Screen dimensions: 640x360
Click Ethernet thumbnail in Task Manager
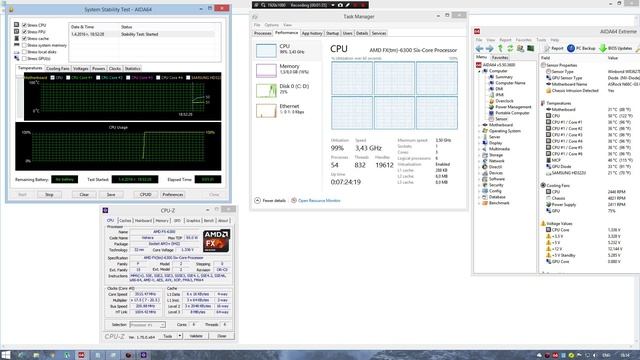click(266, 110)
